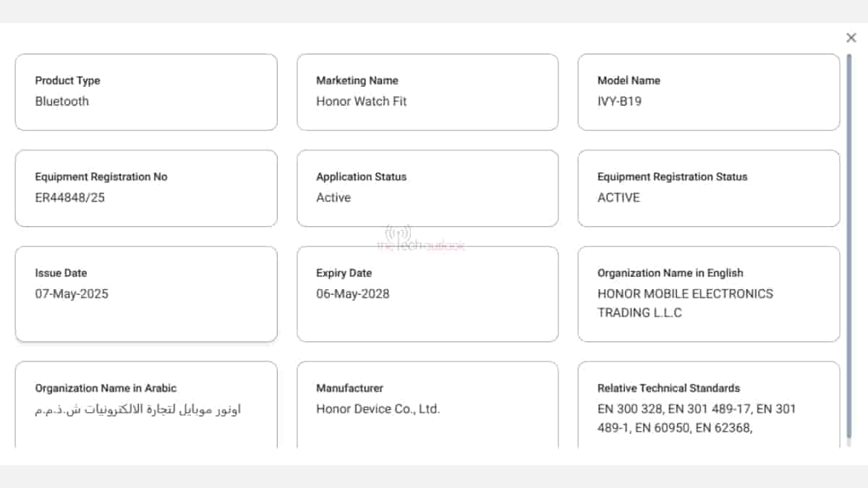This screenshot has height=488, width=868.
Task: Click the 07-May-2025 issue date
Action: [x=72, y=294]
